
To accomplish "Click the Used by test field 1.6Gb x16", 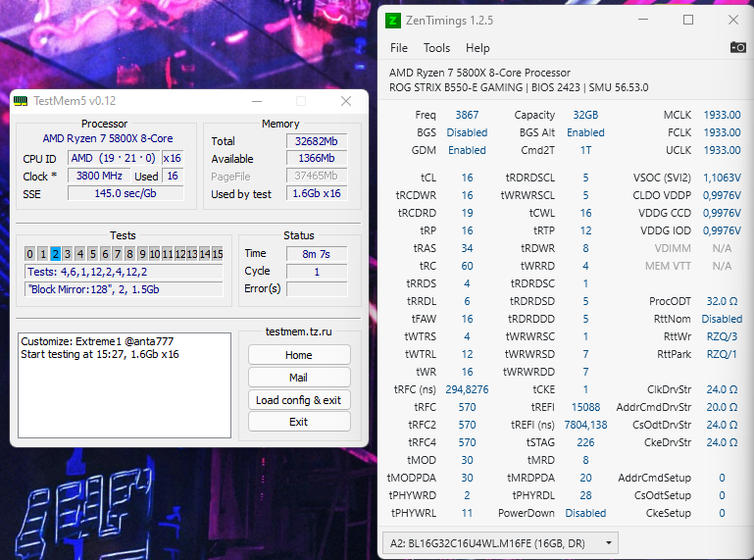I will click(x=317, y=193).
